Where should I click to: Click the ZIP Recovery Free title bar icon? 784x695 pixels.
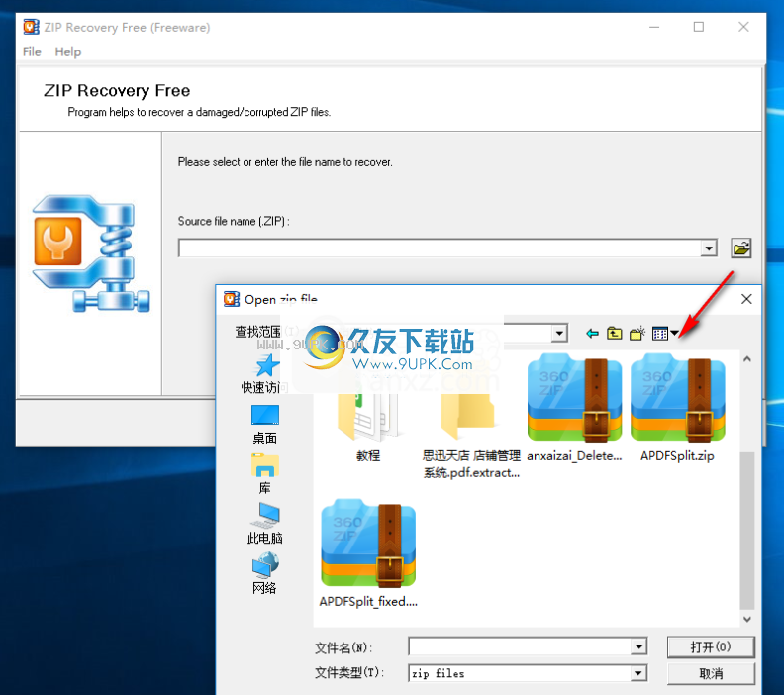click(31, 27)
